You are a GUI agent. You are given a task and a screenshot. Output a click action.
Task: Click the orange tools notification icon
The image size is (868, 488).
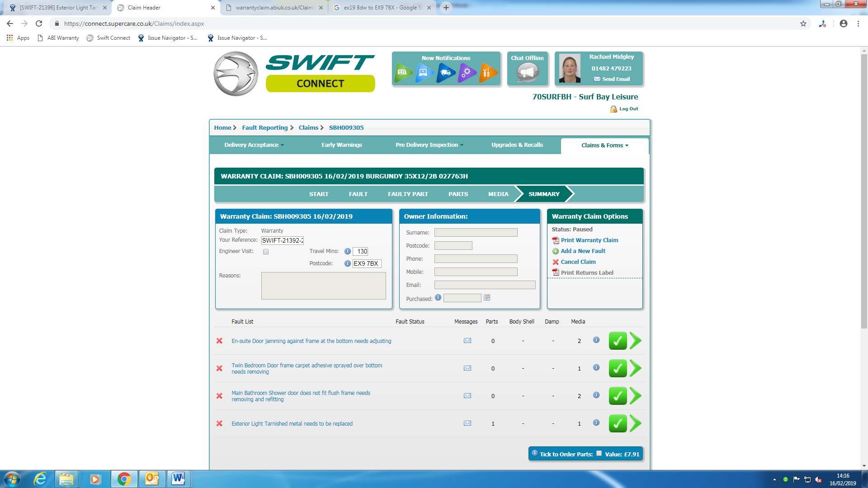click(487, 73)
